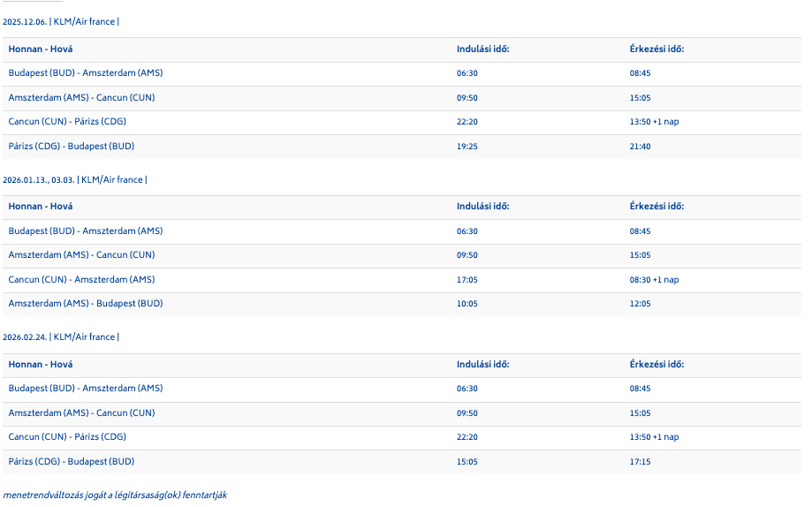Click the 2025.12.06. KLM/Air france heading

[x=61, y=22]
